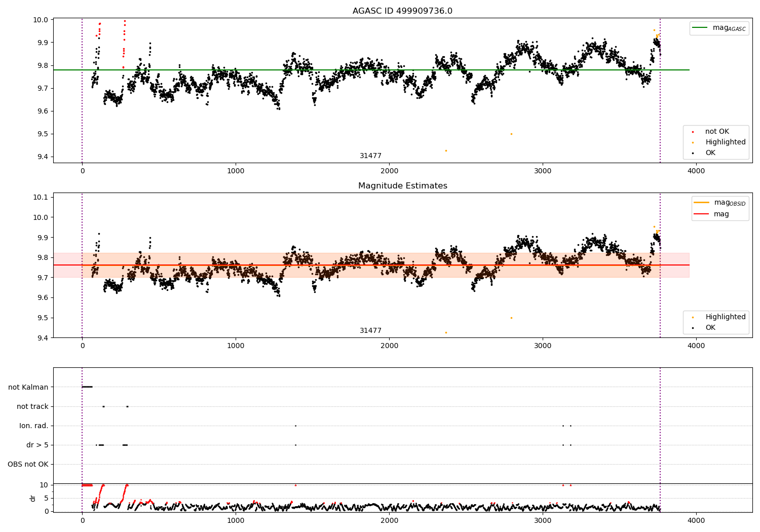
Task: Click the 'dr > 5' row label
Action: (37, 445)
